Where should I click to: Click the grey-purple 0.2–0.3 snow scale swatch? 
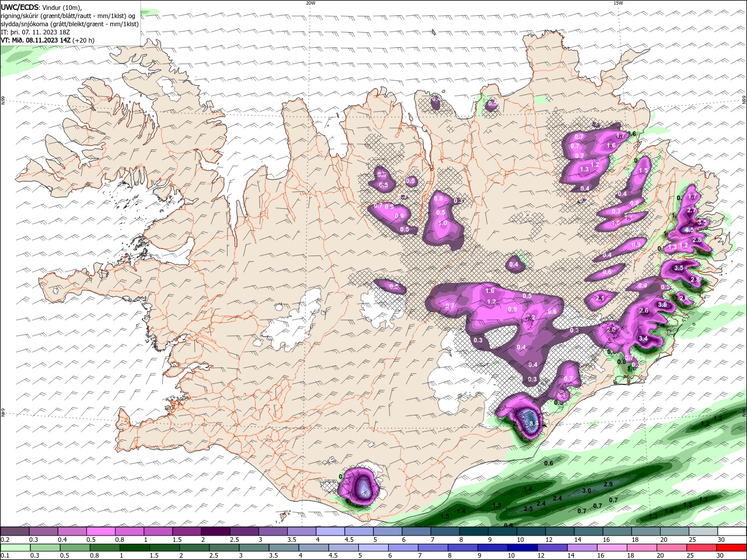point(15,531)
